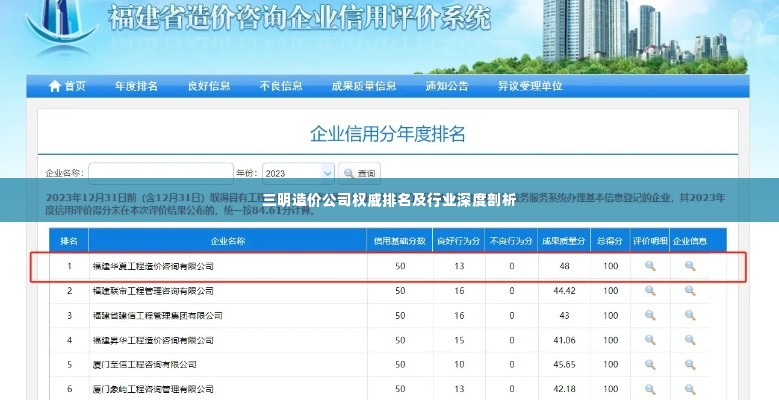The width and height of the screenshot is (779, 400).
Task: Click the 成果质量分 value 42.18
Action: [564, 389]
